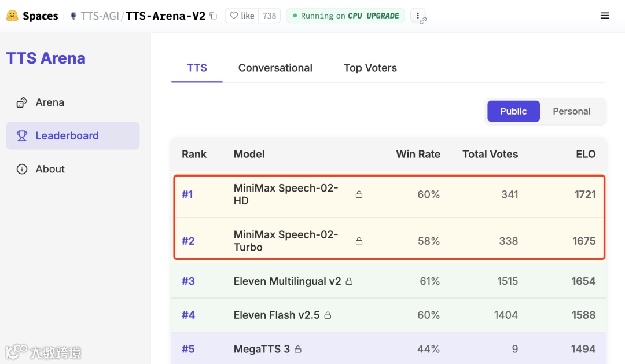Open the hamburger menu at top right
The height and width of the screenshot is (364, 625).
[x=605, y=16]
